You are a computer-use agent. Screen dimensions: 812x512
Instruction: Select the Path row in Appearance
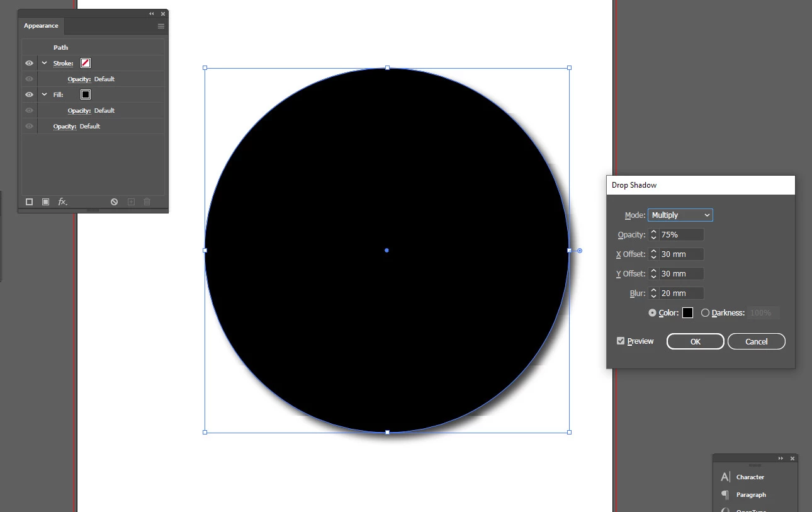coord(93,47)
